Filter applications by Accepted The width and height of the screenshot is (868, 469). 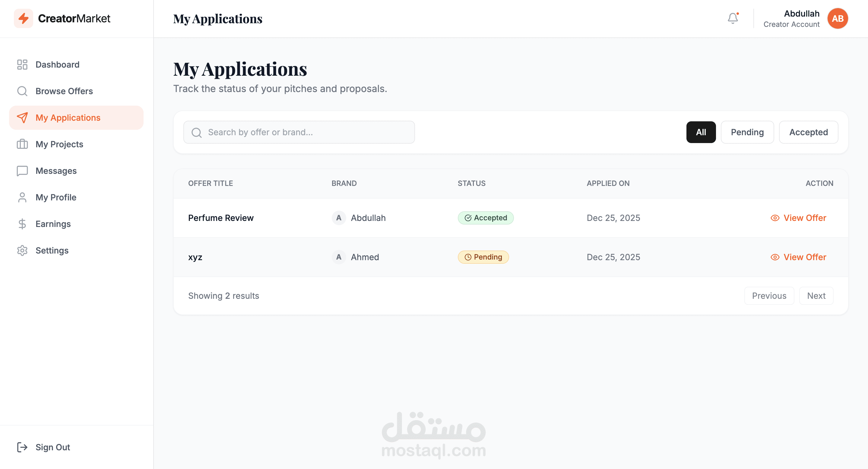pos(808,132)
